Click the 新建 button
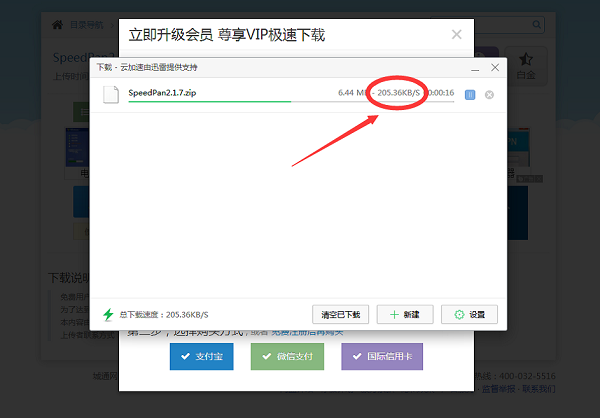Image resolution: width=600 pixels, height=418 pixels. click(x=405, y=314)
